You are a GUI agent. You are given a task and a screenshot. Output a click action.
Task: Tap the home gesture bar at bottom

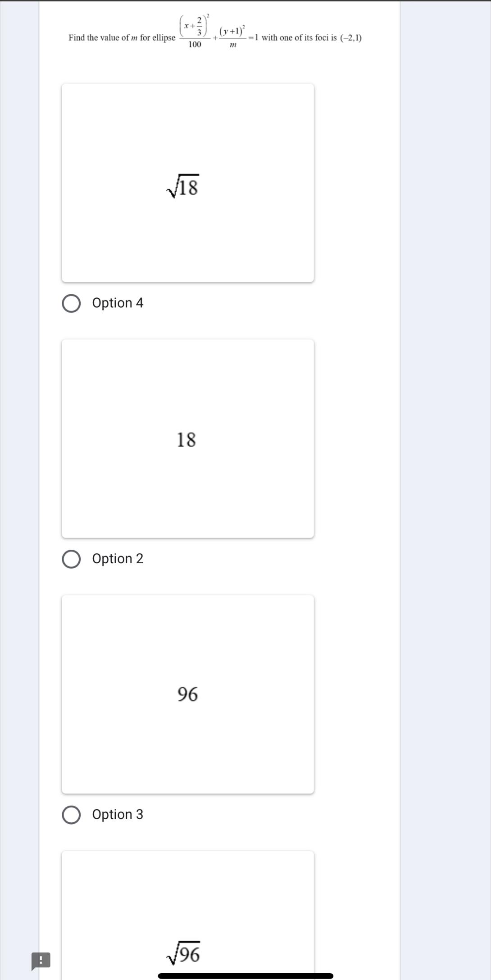245,976
